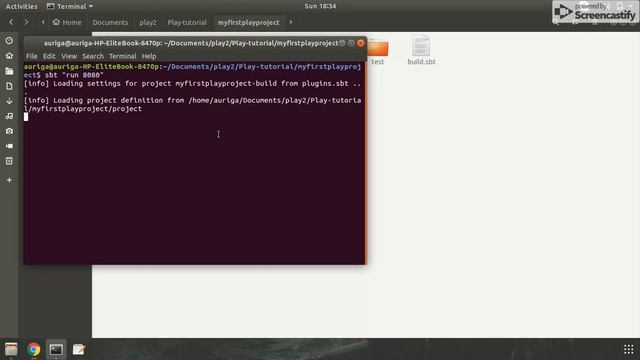Click the sbt "run 8080" command text
This screenshot has height=360, width=640.
point(74,75)
